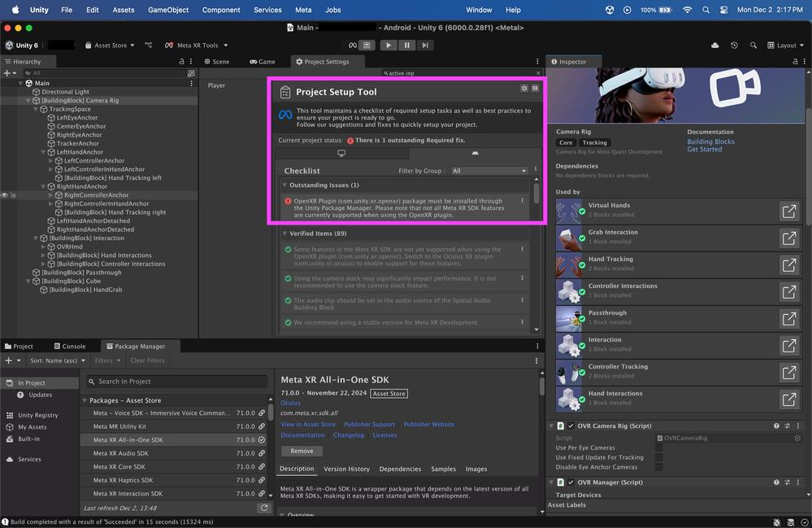812x528 pixels.
Task: Open the Unity global search icon
Action: (753, 45)
